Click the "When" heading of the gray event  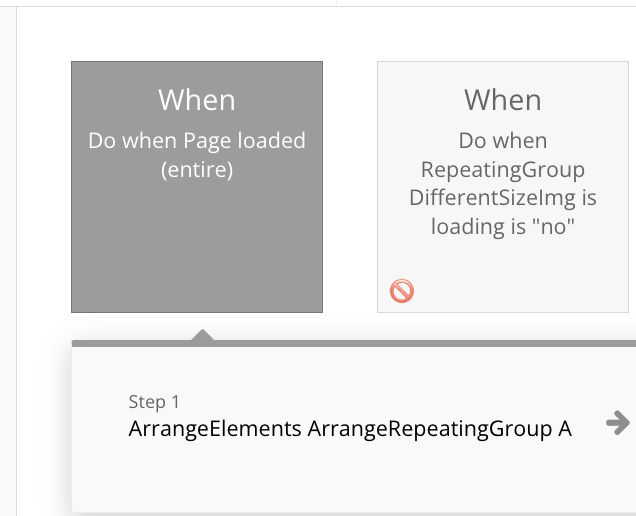tap(197, 100)
